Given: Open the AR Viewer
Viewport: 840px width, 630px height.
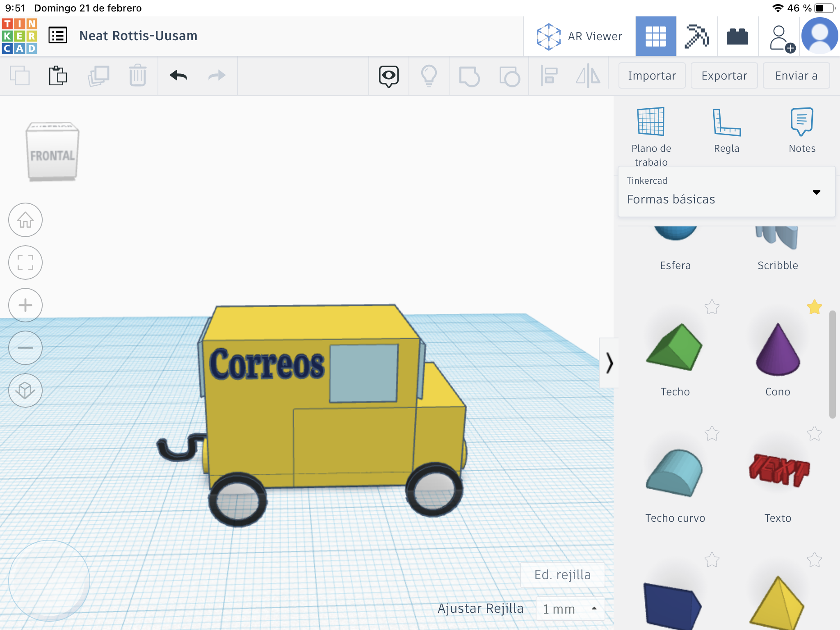Looking at the screenshot, I should coord(579,37).
